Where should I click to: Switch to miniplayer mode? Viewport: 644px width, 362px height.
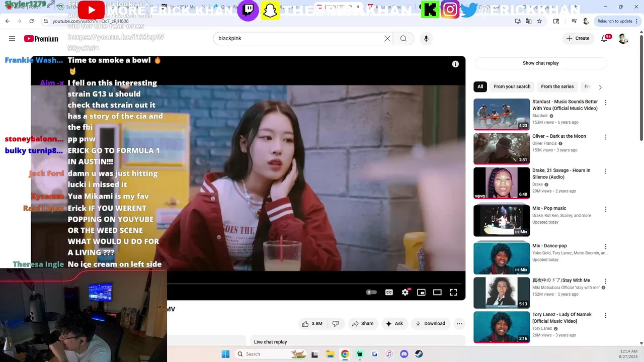click(x=421, y=292)
